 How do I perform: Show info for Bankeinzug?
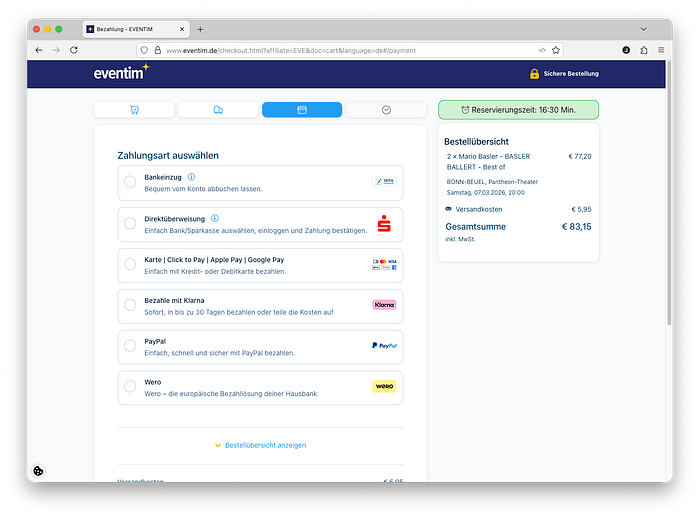click(192, 177)
